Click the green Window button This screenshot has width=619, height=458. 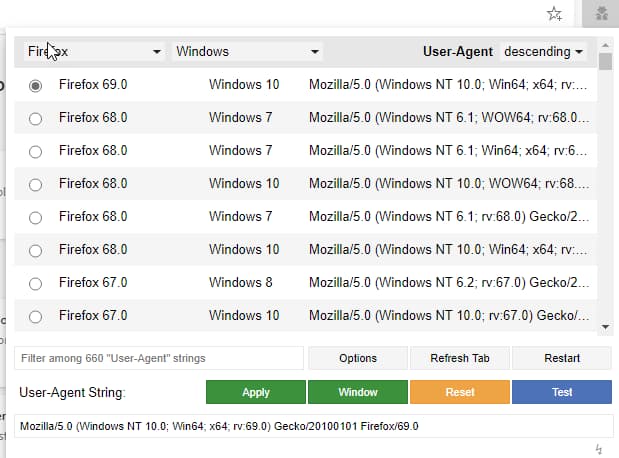tap(358, 392)
